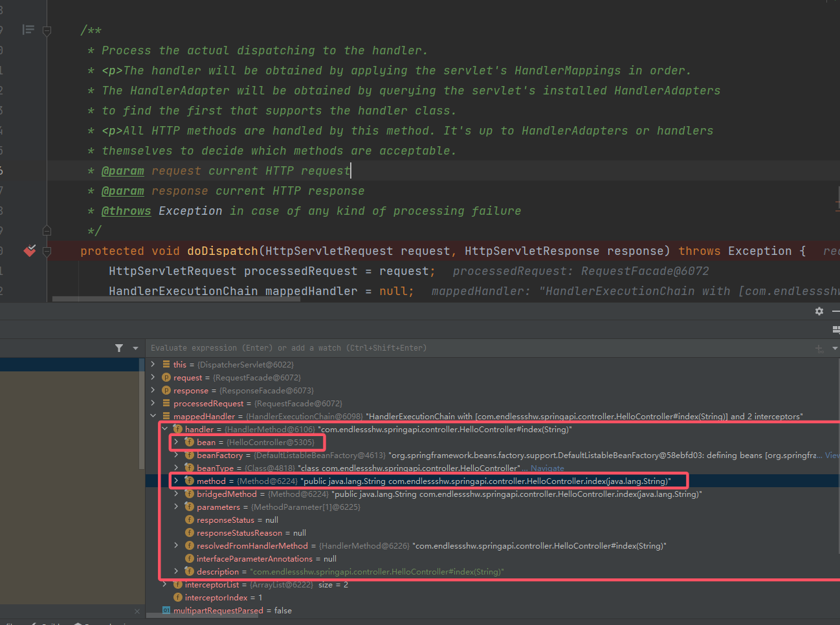The width and height of the screenshot is (840, 625).
Task: Click the boolean icon of multipartRequestParsed
Action: coord(166,610)
